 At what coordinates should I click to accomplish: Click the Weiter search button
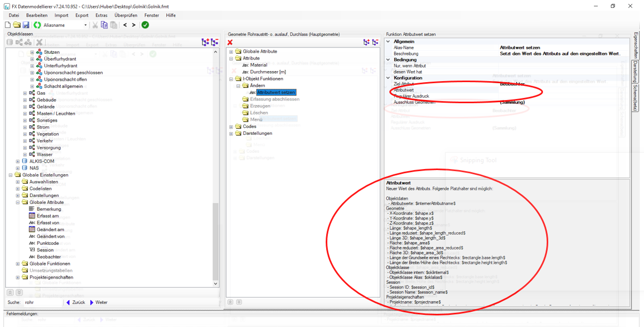[99, 302]
